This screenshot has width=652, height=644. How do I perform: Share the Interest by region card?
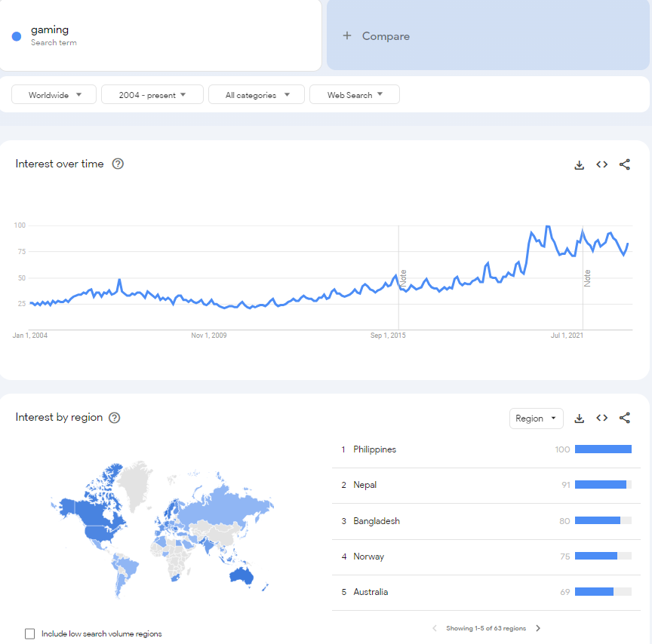[x=624, y=418]
